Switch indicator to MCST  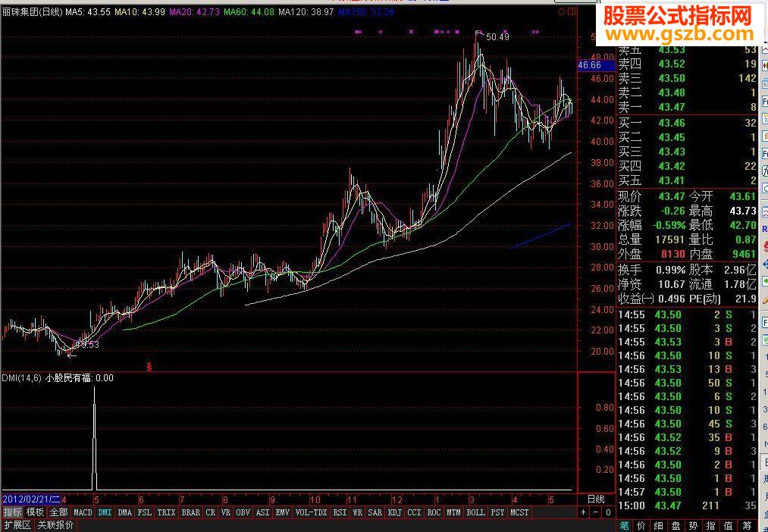pos(519,512)
